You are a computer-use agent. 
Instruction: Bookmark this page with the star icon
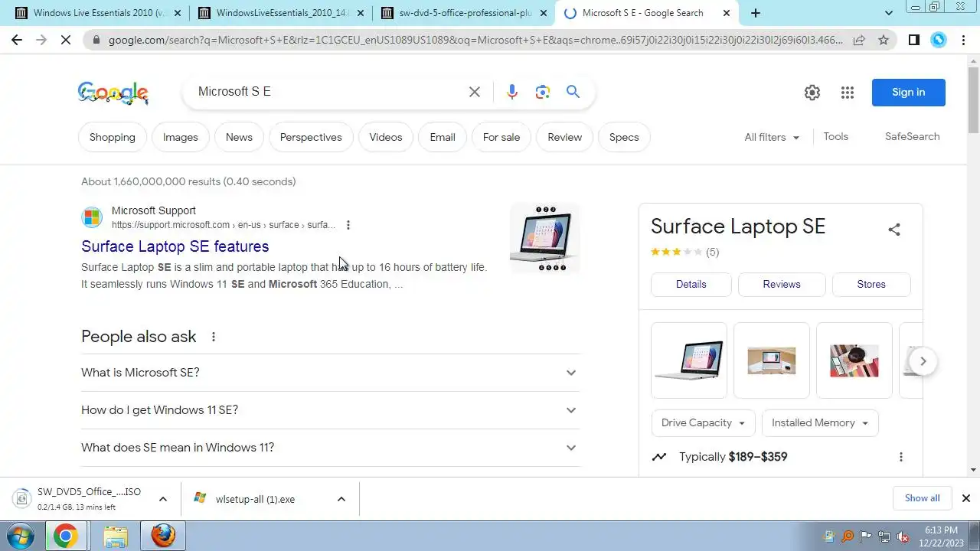pyautogui.click(x=884, y=40)
